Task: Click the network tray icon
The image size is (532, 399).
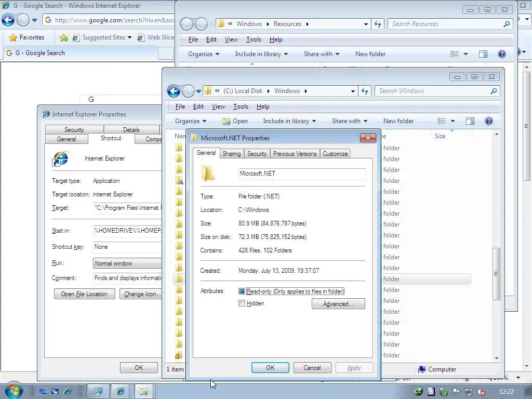Action: pyautogui.click(x=469, y=392)
